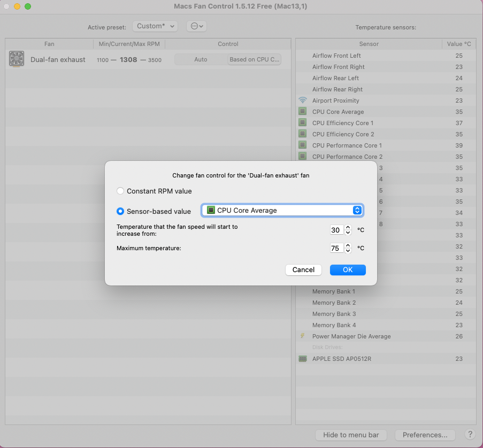Select the APPLE SSD AP0512R label
Viewport: 483px width, 448px height.
(x=342, y=359)
